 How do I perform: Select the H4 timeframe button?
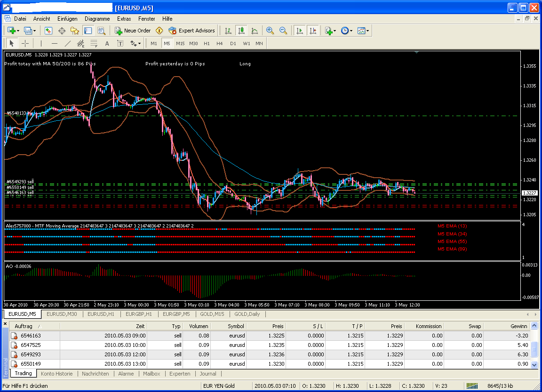coord(220,43)
